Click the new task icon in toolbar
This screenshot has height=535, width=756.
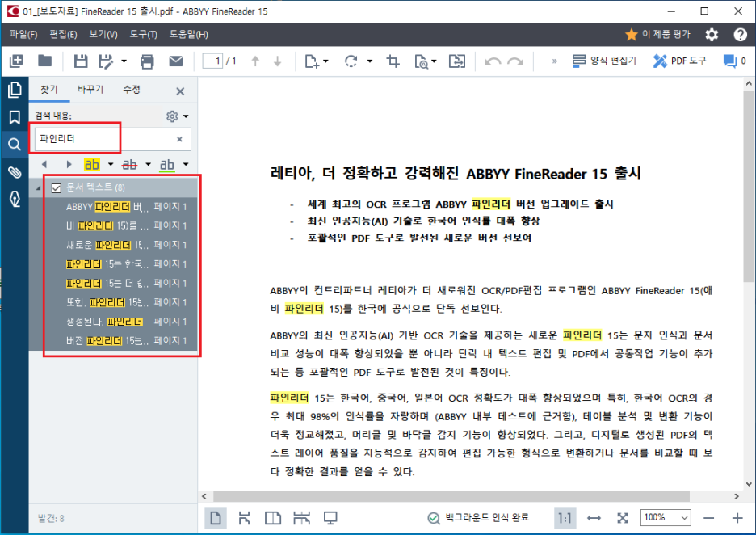[16, 61]
